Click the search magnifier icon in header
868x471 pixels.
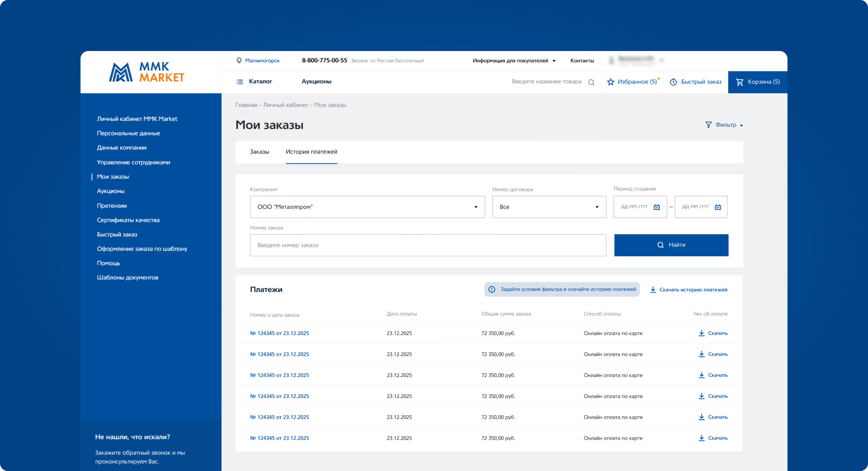[x=591, y=82]
